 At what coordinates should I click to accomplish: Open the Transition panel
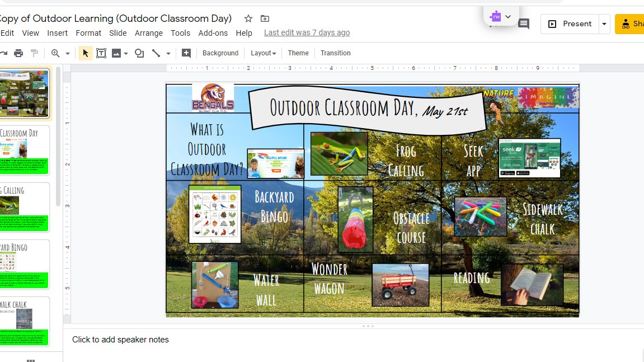point(336,53)
